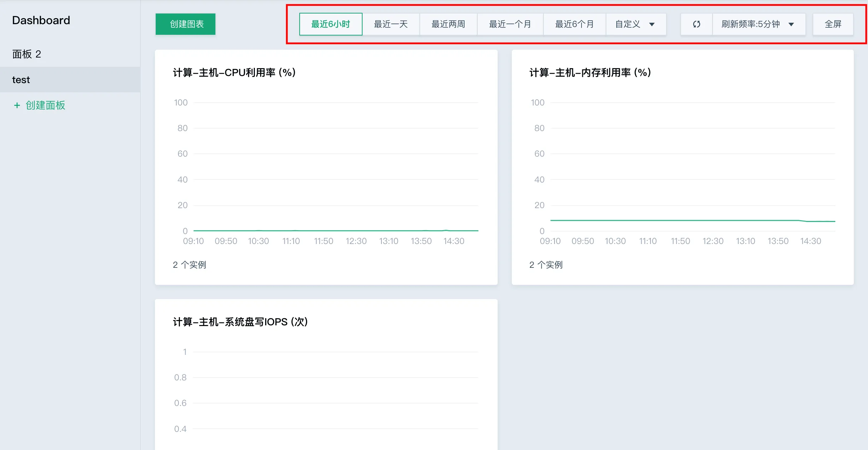The height and width of the screenshot is (450, 868).
Task: Select the 最近6小时 time range
Action: click(x=331, y=24)
